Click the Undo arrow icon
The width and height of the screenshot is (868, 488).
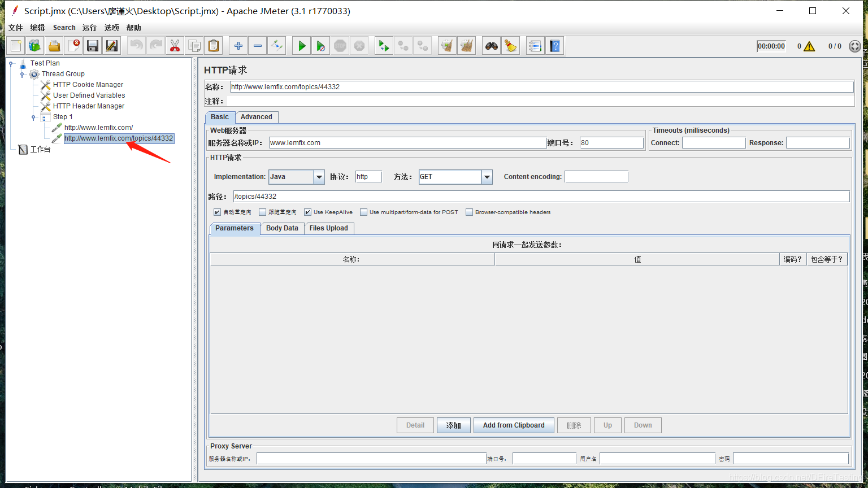click(136, 46)
